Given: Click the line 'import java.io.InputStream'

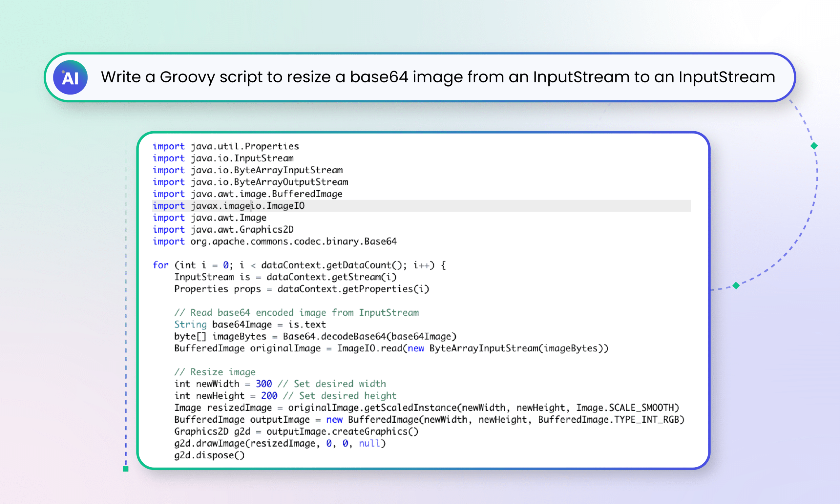Looking at the screenshot, I should coord(223,158).
